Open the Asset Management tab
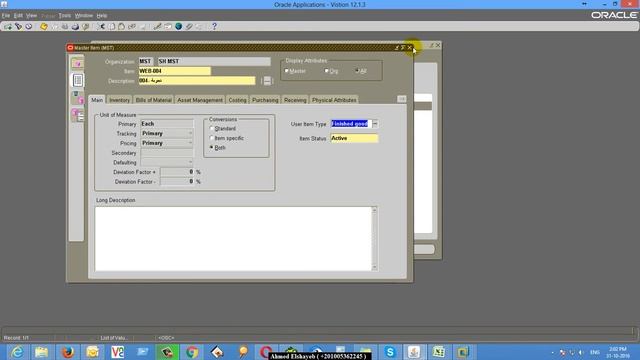This screenshot has width=640, height=360. coord(200,100)
